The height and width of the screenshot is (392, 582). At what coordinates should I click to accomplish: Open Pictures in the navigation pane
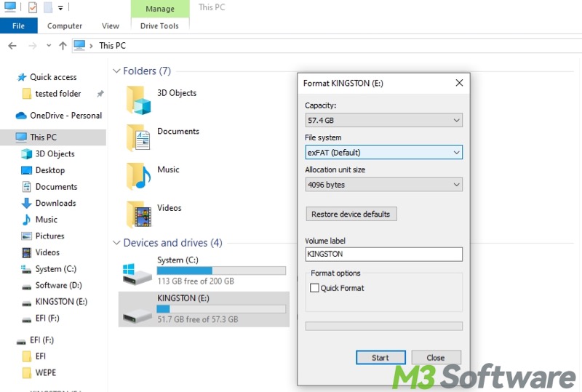pos(49,236)
